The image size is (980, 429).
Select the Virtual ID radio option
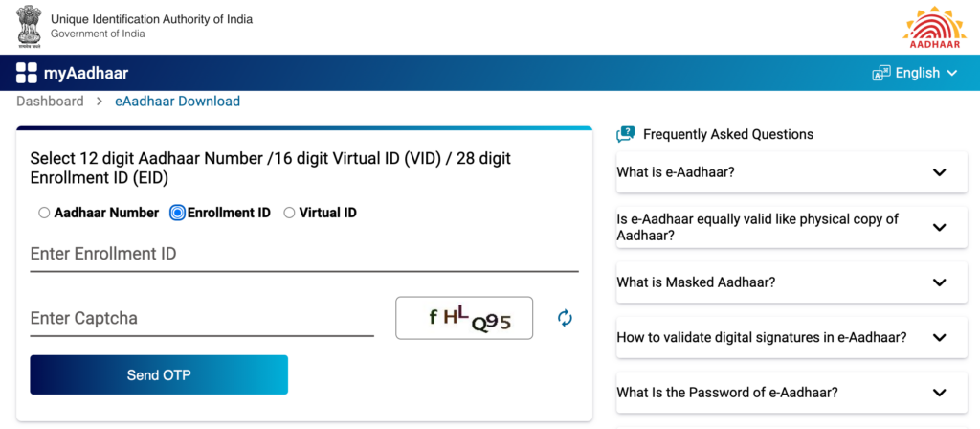[x=289, y=213]
